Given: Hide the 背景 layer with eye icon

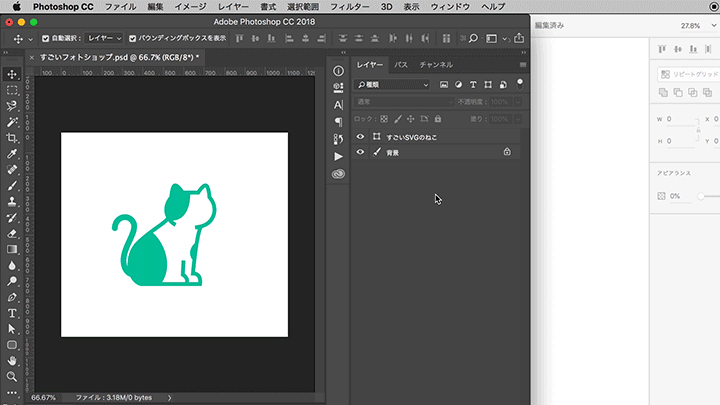Looking at the screenshot, I should click(x=360, y=152).
